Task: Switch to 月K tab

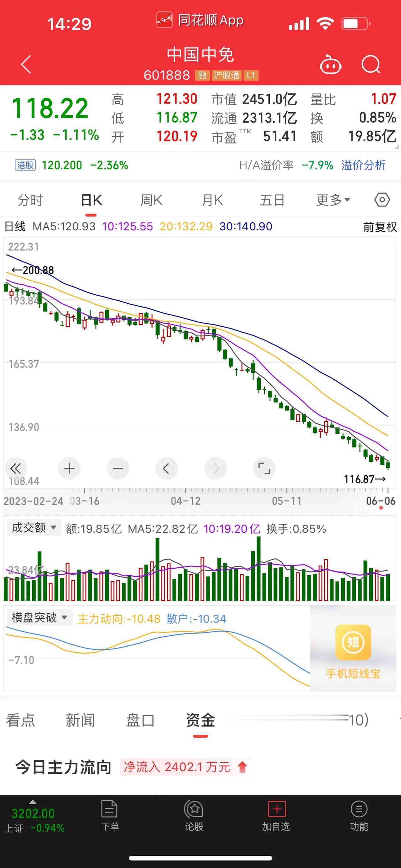Action: [212, 200]
